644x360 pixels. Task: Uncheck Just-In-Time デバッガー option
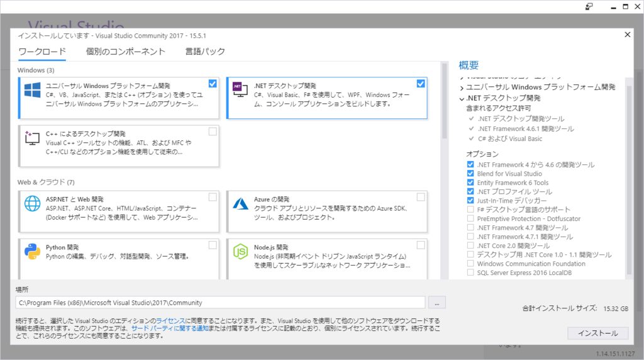(x=470, y=201)
